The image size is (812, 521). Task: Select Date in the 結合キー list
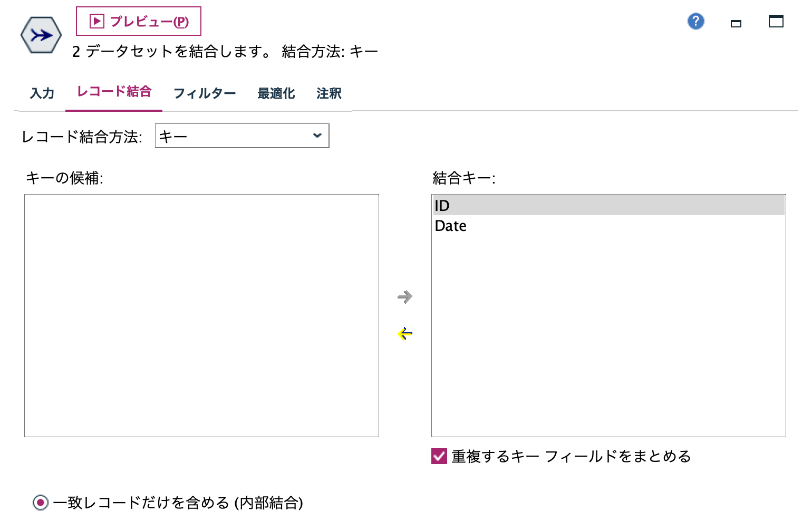click(450, 226)
